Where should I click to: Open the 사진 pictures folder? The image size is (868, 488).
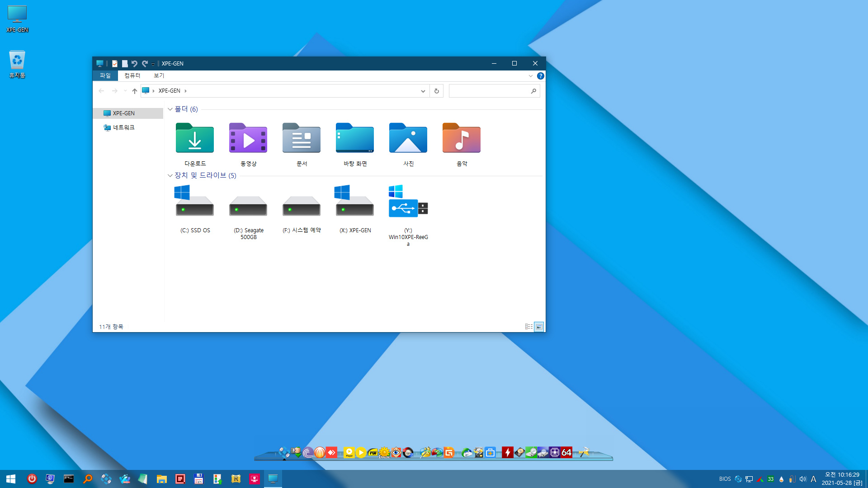click(x=408, y=144)
